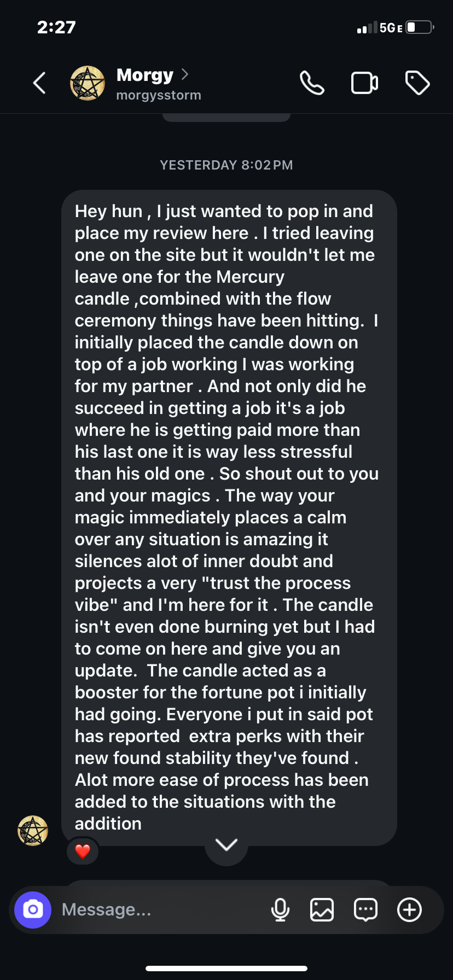Viewport: 453px width, 980px height.
Task: Open the sticker and GIF picker
Action: (365, 910)
